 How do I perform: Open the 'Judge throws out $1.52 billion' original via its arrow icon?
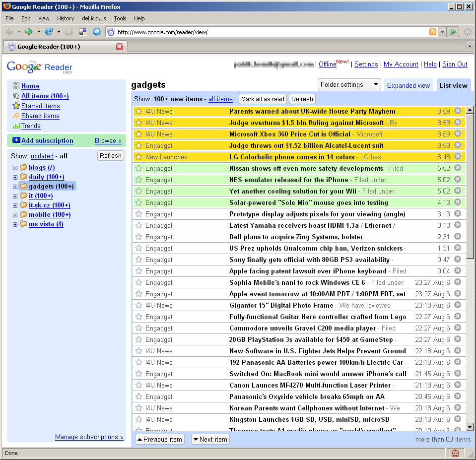coord(458,145)
